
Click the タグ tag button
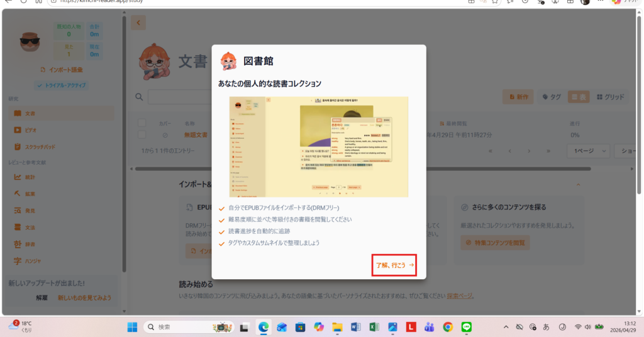[x=552, y=97]
